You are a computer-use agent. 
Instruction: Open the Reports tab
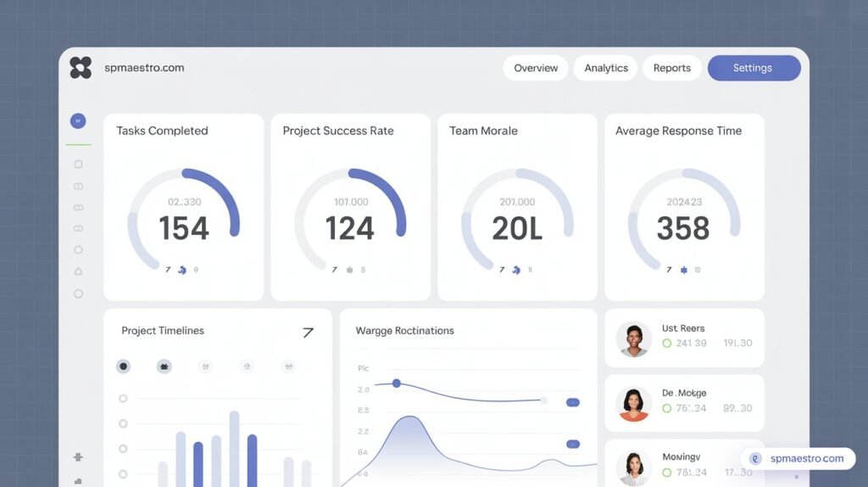point(672,68)
